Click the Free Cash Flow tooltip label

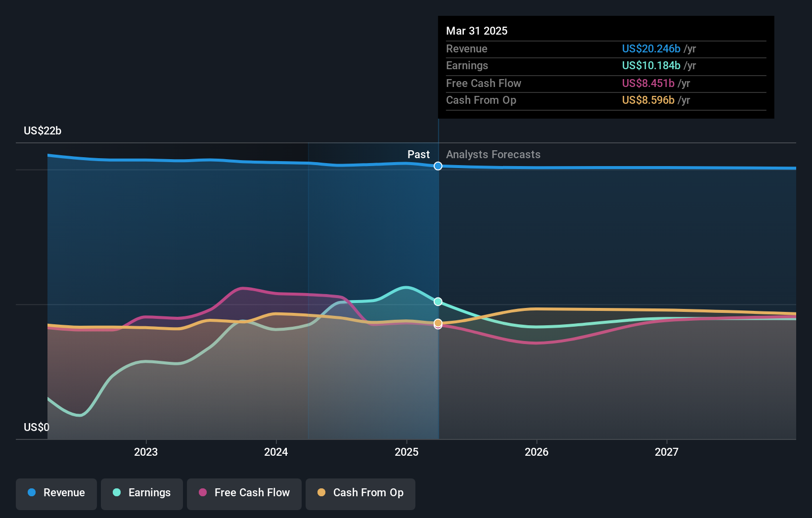[484, 83]
